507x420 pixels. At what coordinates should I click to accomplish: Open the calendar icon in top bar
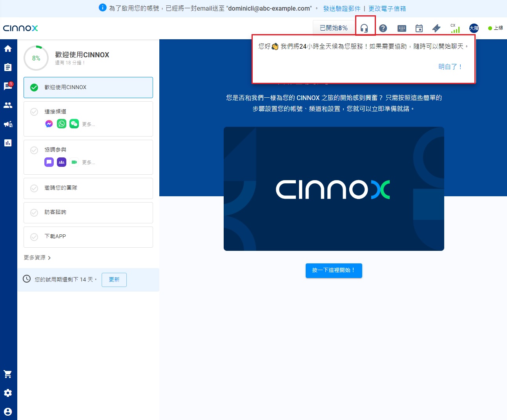tap(419, 28)
